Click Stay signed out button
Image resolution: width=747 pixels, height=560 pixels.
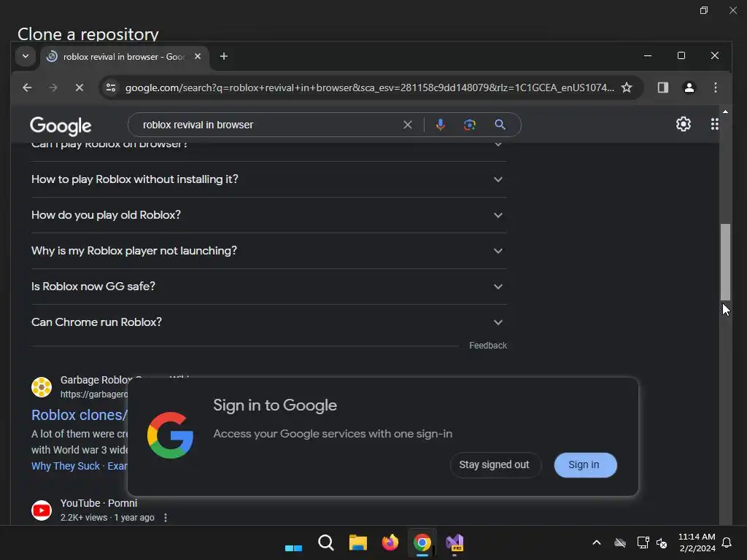coord(495,464)
